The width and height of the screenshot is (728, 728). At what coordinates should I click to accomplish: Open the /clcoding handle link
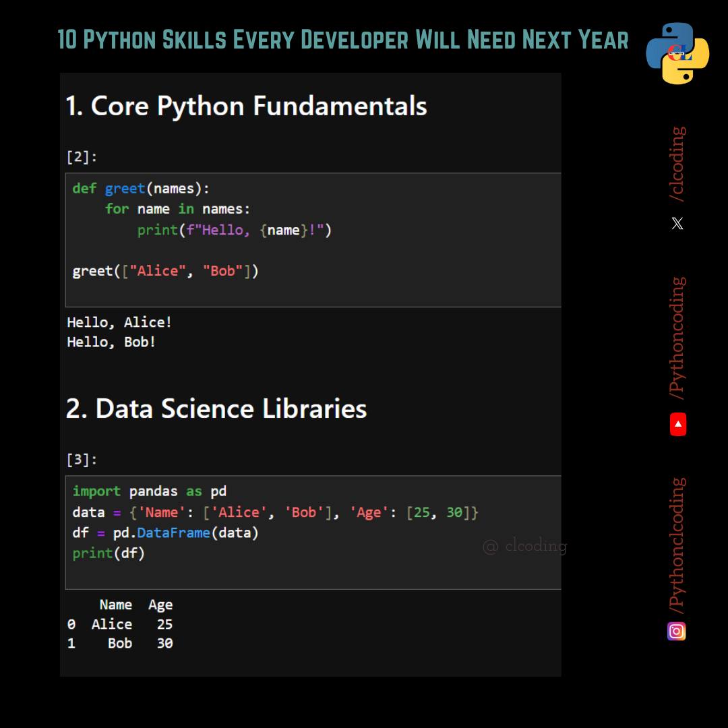pos(677,164)
